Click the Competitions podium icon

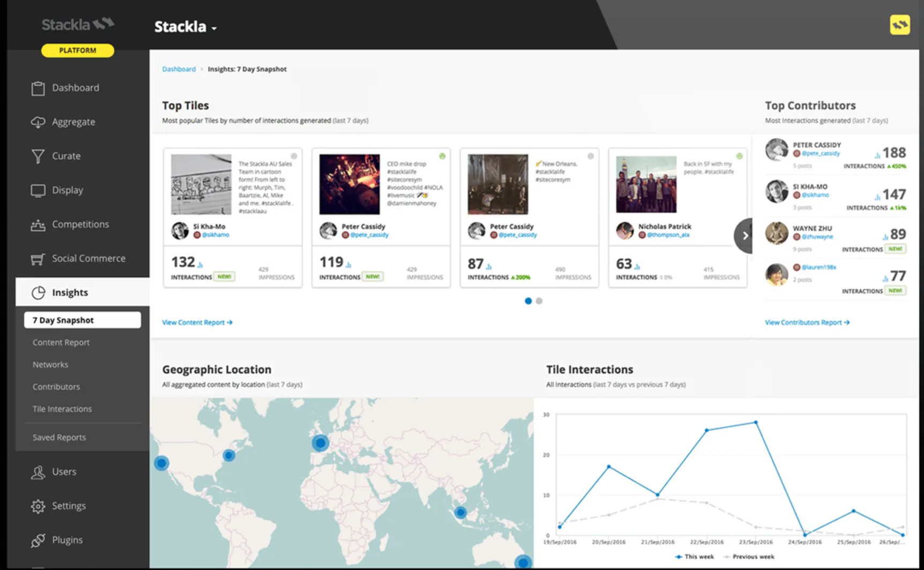(38, 225)
